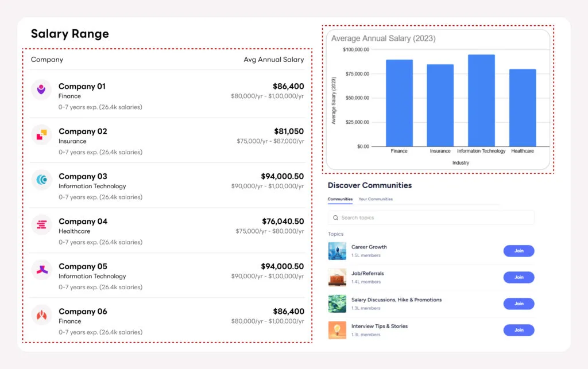Join Salary Discussions, Hike & Promotions community

tap(519, 304)
